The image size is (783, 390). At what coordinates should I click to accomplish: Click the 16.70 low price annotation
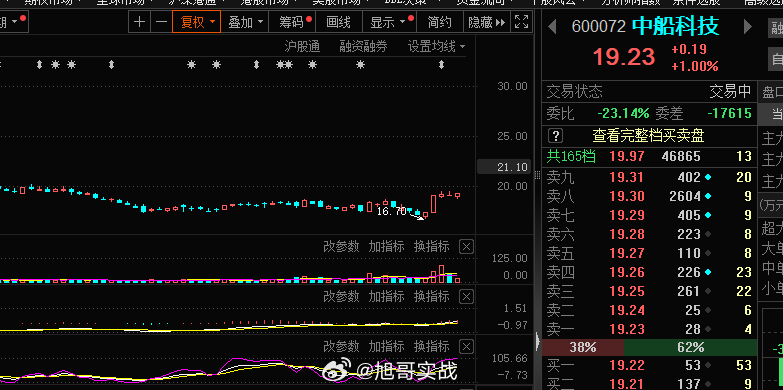(392, 212)
